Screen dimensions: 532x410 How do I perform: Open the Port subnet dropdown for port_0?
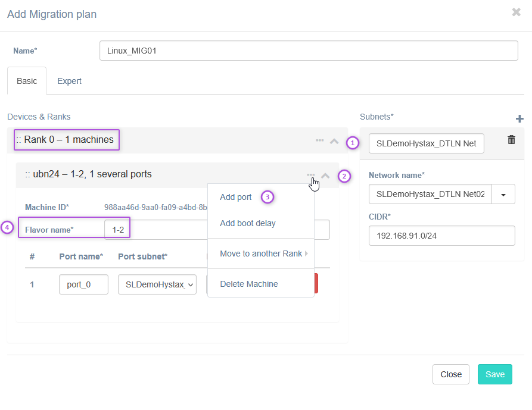click(157, 284)
